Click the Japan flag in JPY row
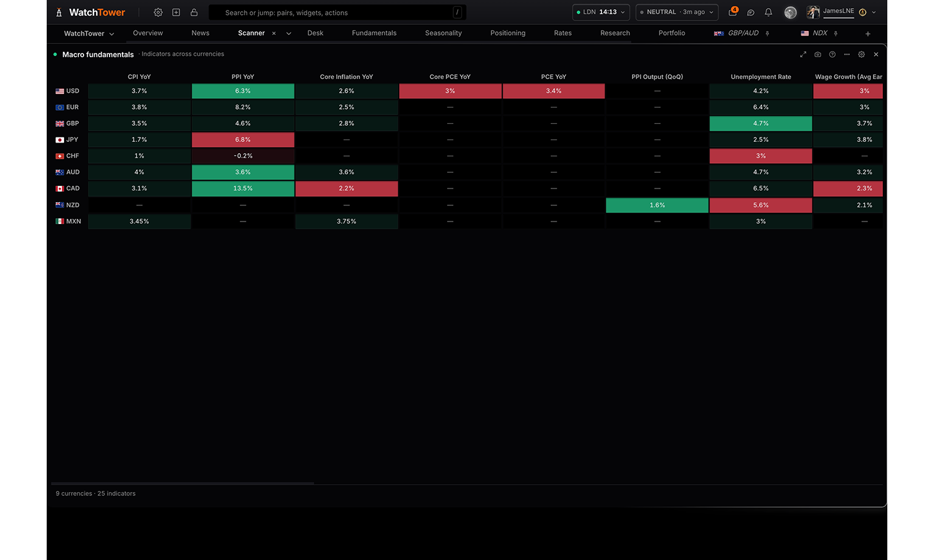 60,140
